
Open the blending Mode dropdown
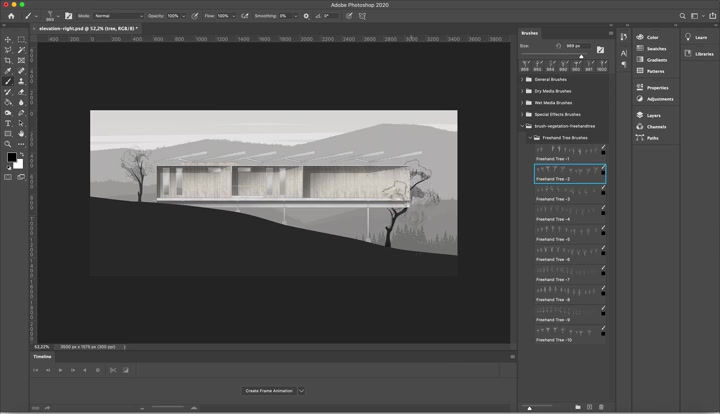118,17
